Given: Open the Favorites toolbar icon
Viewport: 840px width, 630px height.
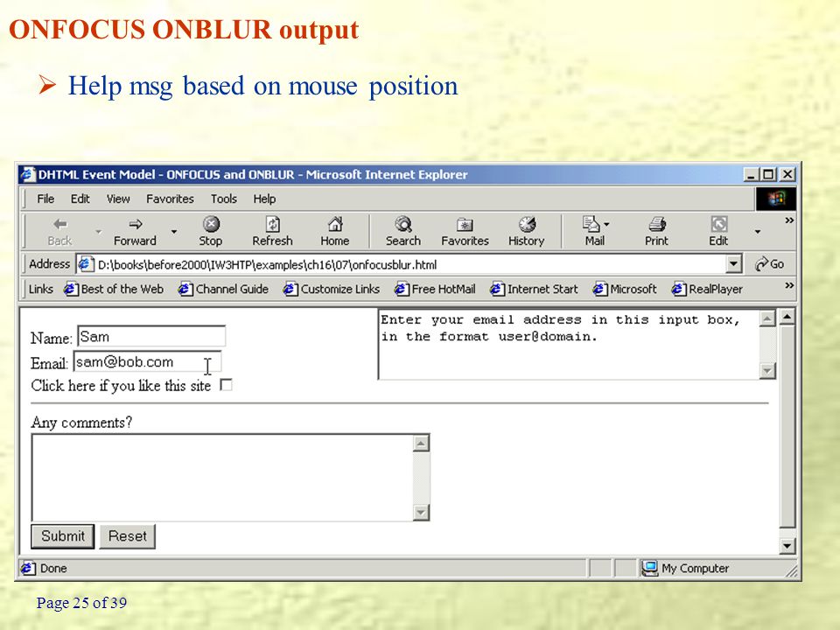Looking at the screenshot, I should tap(465, 224).
